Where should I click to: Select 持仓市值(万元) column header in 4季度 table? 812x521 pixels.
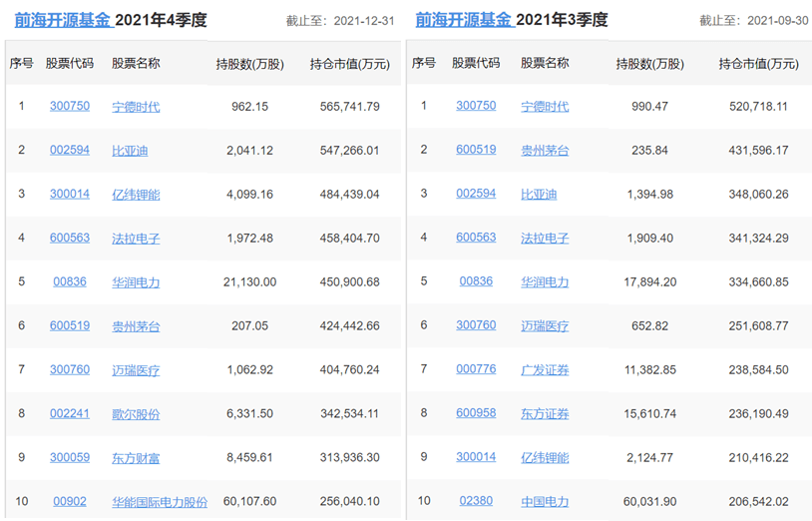pos(350,64)
